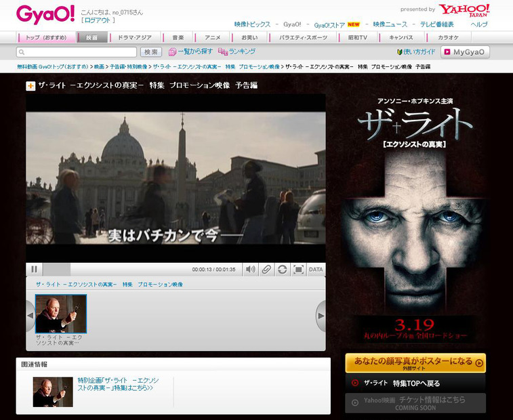
Task: Go to 無料動画 GyaO!トップ breadcrumb
Action: 53,67
